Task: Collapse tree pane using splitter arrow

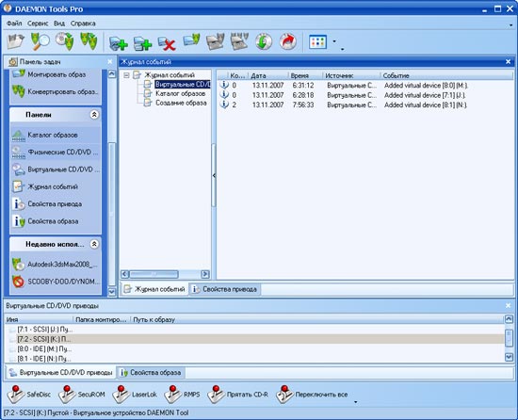Action: click(x=214, y=175)
